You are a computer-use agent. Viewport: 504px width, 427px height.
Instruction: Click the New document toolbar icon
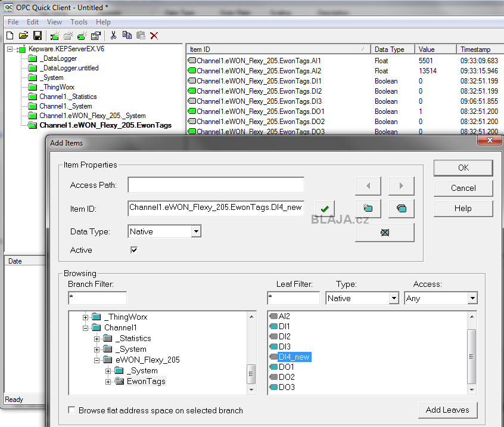(10, 35)
